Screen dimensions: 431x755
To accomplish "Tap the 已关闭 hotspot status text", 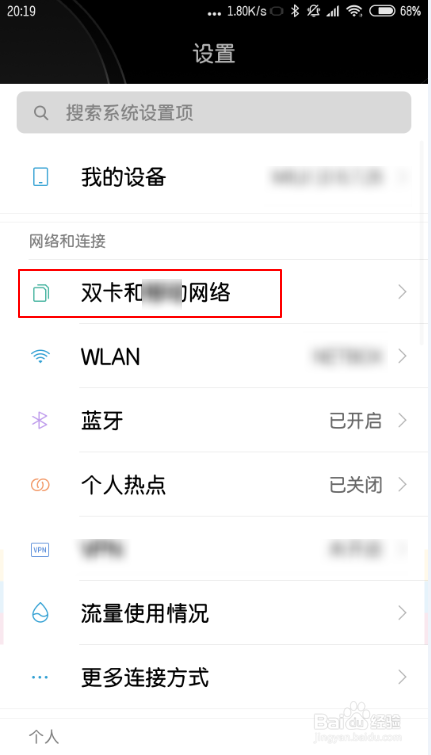I will pyautogui.click(x=355, y=485).
